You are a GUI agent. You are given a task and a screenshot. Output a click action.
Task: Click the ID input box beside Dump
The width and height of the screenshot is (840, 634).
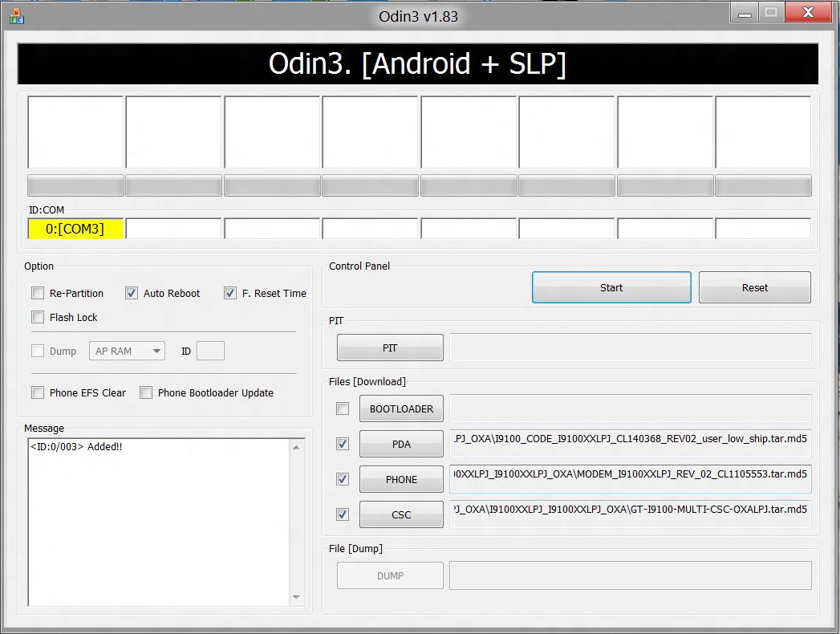(x=210, y=351)
